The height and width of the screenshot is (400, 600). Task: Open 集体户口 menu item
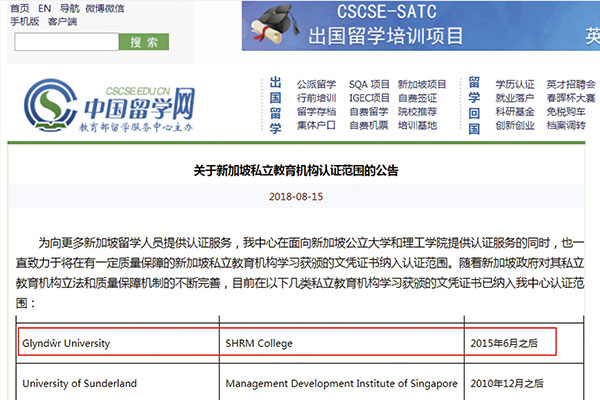pos(316,125)
